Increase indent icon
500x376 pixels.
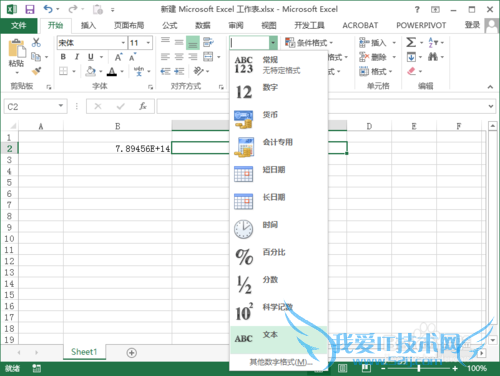coord(179,71)
